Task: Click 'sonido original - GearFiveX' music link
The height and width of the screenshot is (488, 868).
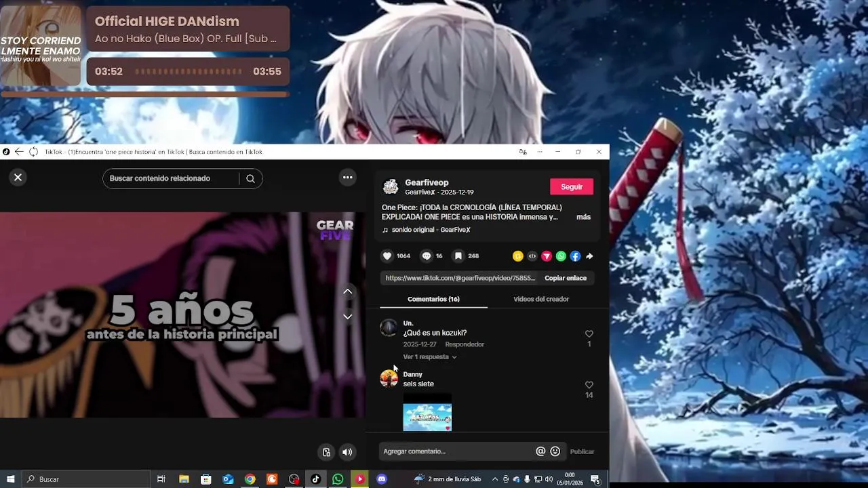Action: point(431,230)
